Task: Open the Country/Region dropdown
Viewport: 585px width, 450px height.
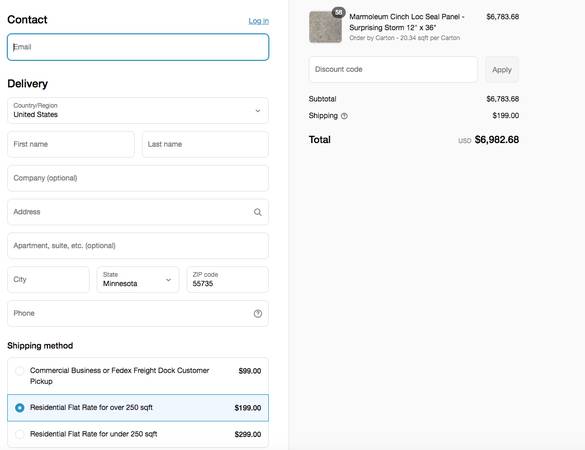Action: click(138, 110)
